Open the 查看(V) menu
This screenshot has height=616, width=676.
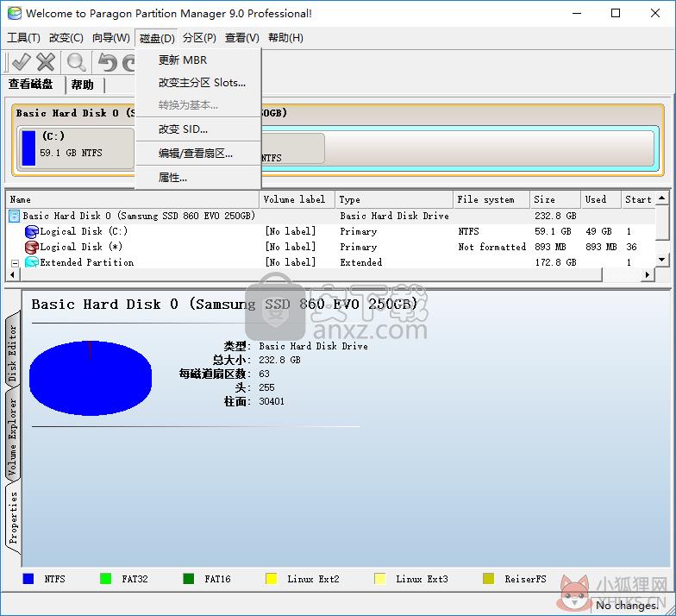[241, 38]
